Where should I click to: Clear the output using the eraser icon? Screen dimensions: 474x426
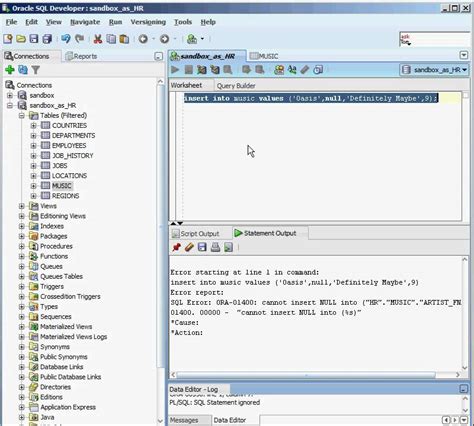tap(189, 247)
